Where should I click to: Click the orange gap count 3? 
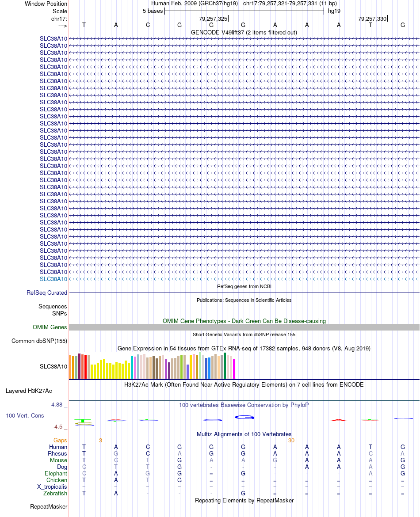point(101,440)
